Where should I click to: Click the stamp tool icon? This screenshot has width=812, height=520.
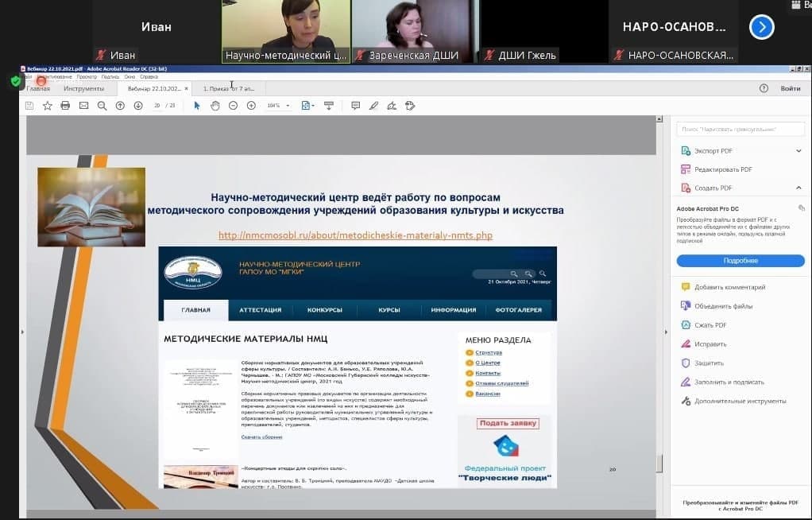410,106
